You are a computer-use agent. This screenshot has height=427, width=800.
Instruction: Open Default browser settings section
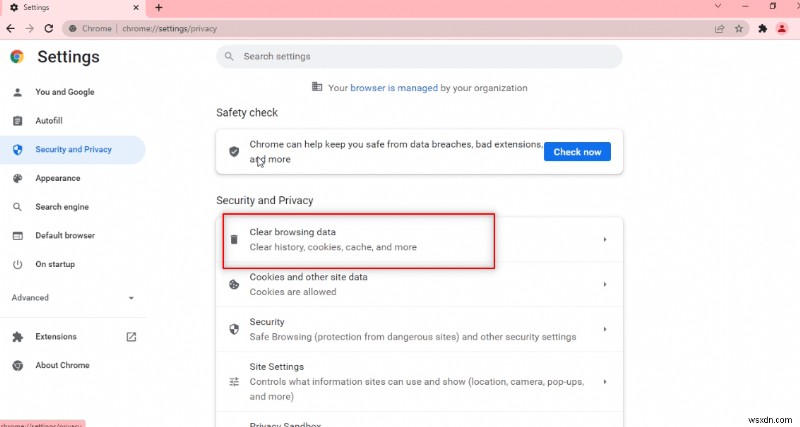coord(65,236)
